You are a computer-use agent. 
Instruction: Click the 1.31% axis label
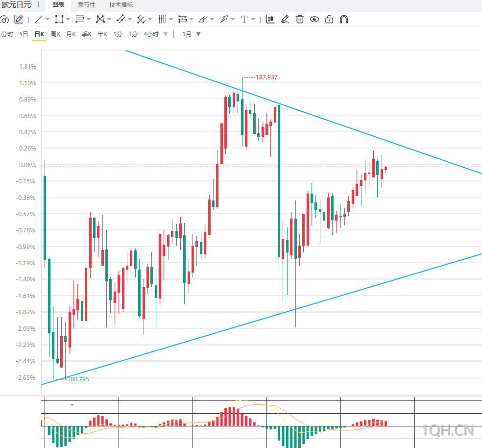tap(27, 67)
